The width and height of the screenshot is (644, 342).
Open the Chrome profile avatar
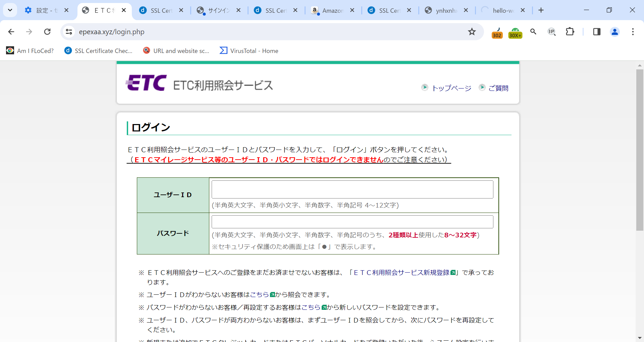click(x=615, y=32)
